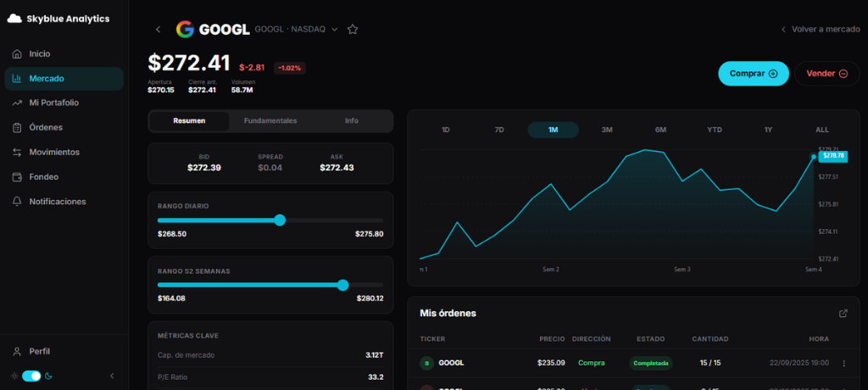This screenshot has height=390, width=868.
Task: Click the Órdenes clipboard icon
Action: (x=17, y=127)
